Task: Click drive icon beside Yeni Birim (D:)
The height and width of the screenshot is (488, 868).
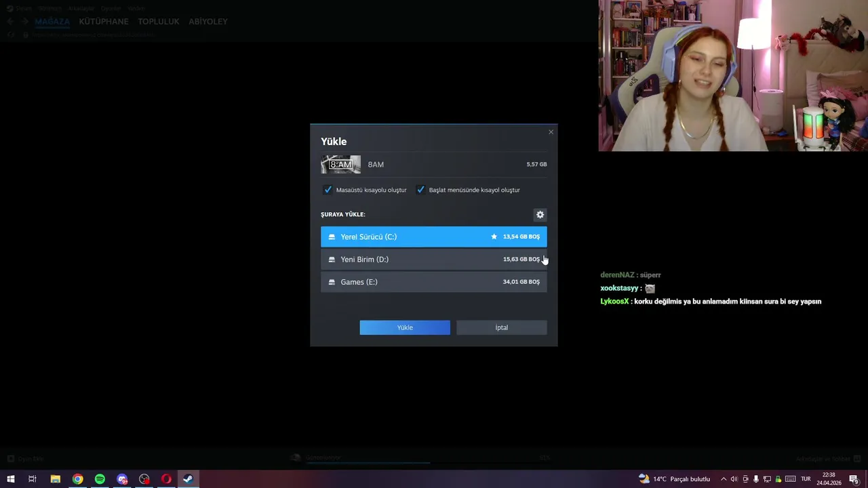Action: (332, 260)
